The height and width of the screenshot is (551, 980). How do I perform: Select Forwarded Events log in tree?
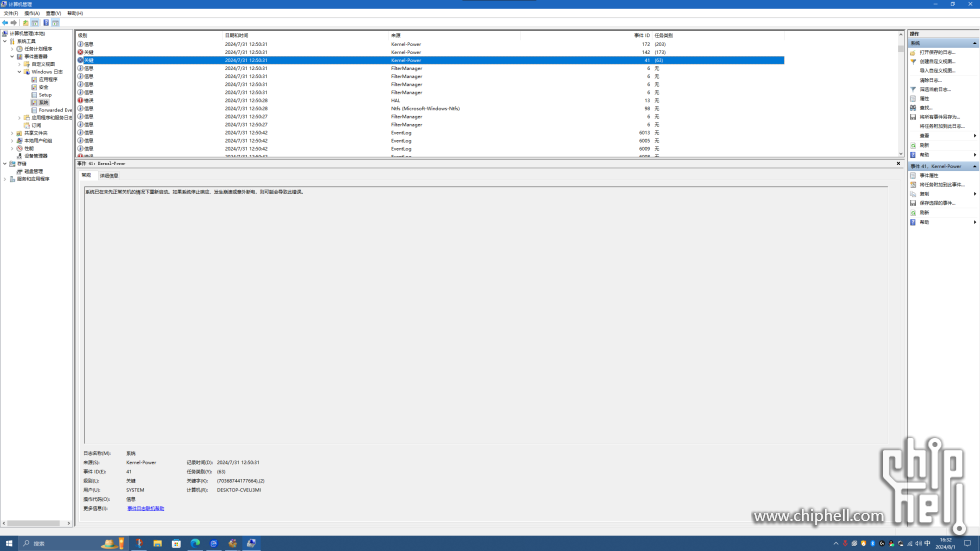pos(55,110)
